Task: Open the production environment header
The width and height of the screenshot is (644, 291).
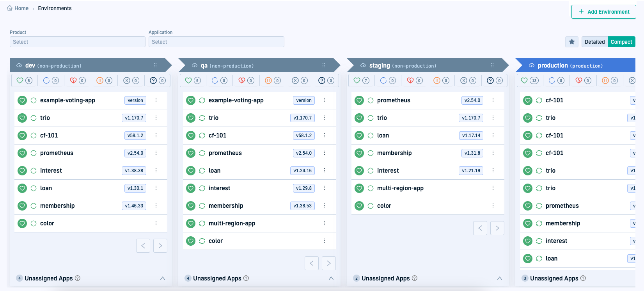Action: 570,66
